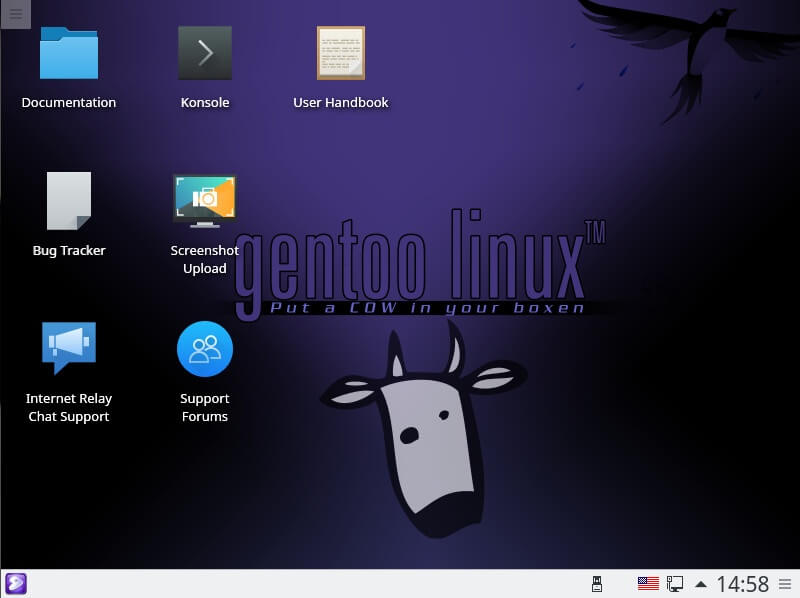
Task: Open the Documentation folder icon
Action: click(69, 53)
